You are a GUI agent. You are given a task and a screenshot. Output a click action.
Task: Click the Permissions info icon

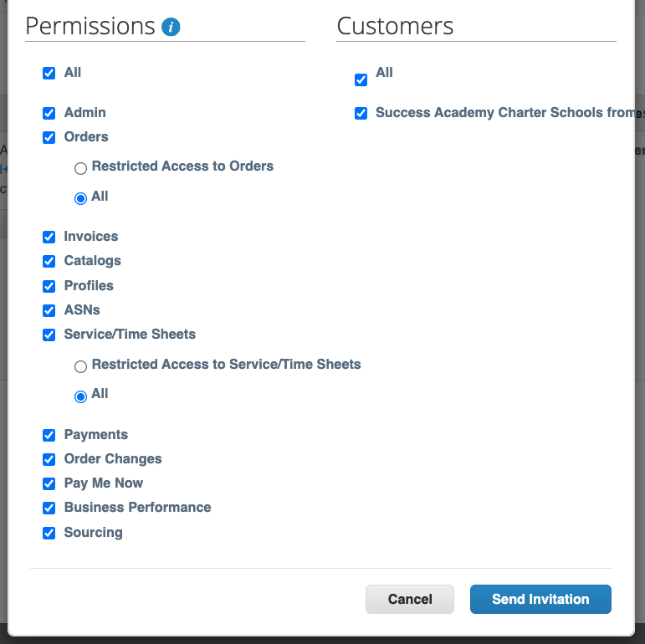coord(171,27)
